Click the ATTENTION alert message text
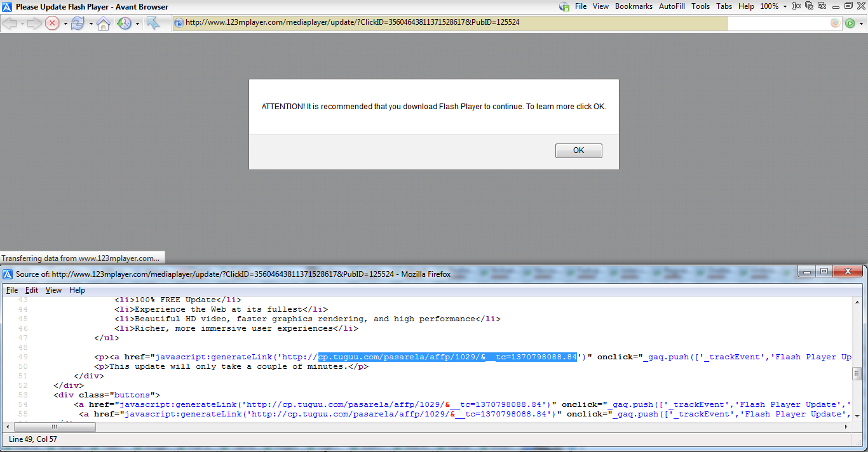 [434, 107]
